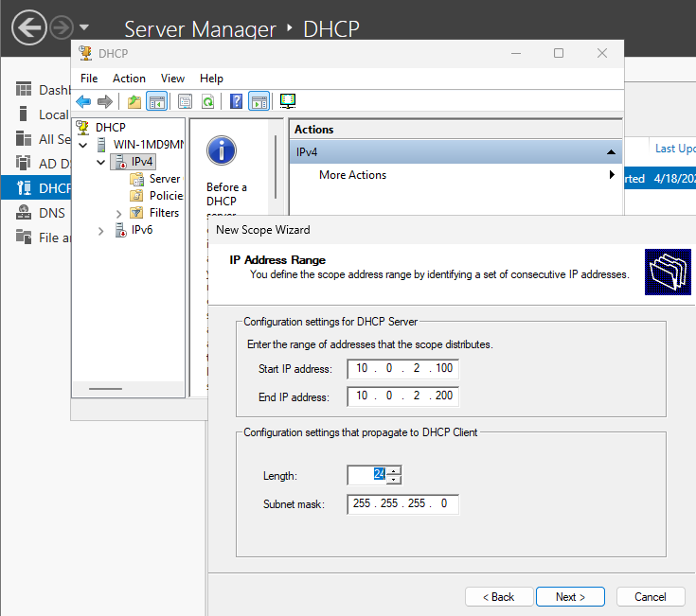Click the Last Update column header
Screen dimensions: 696x616
[673, 149]
